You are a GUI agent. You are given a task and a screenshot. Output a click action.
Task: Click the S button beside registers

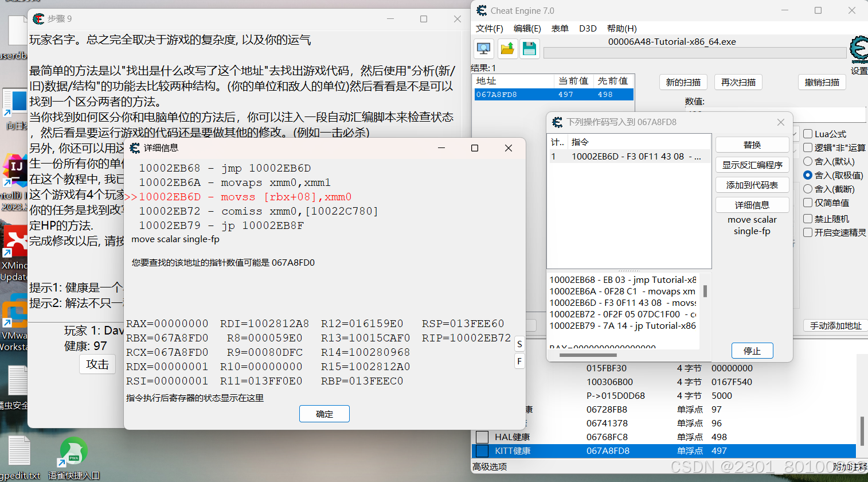519,344
